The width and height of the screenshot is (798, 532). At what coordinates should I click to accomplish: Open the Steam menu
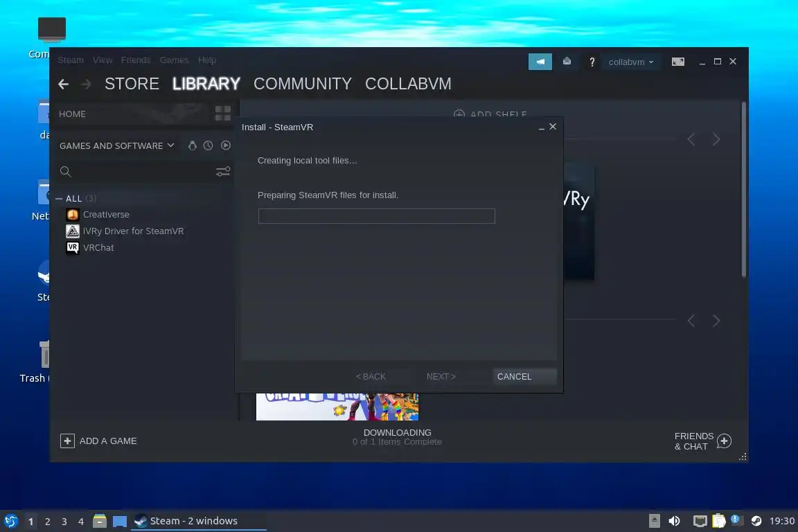(70, 60)
